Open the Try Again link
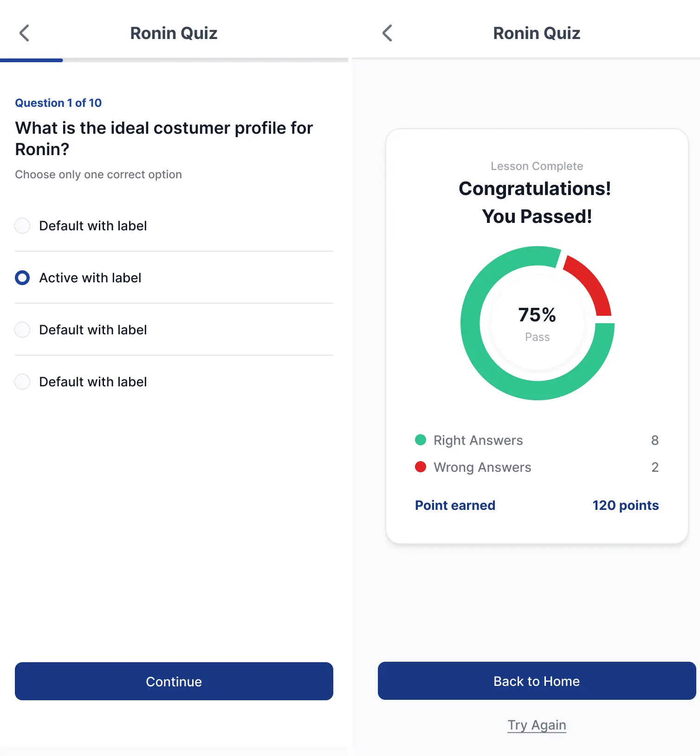Screen dimensions: 700x756 pos(537,725)
